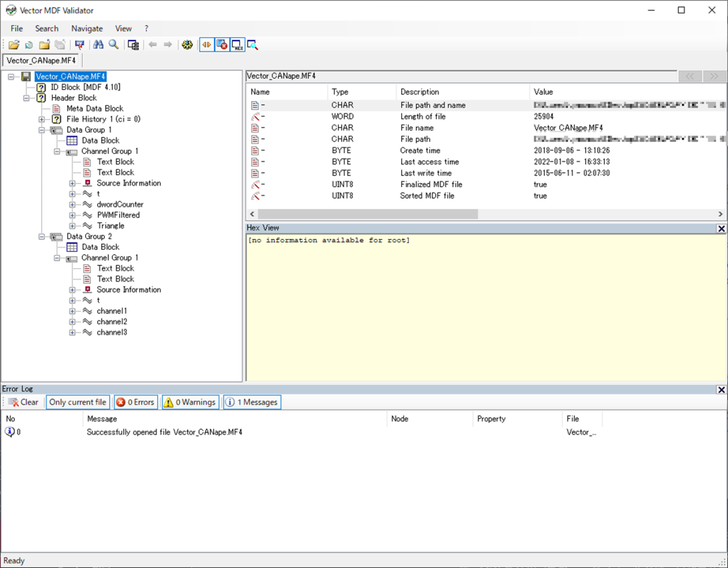Toggle the error log toolbar button
Image resolution: width=728 pixels, height=568 pixels.
[222, 45]
